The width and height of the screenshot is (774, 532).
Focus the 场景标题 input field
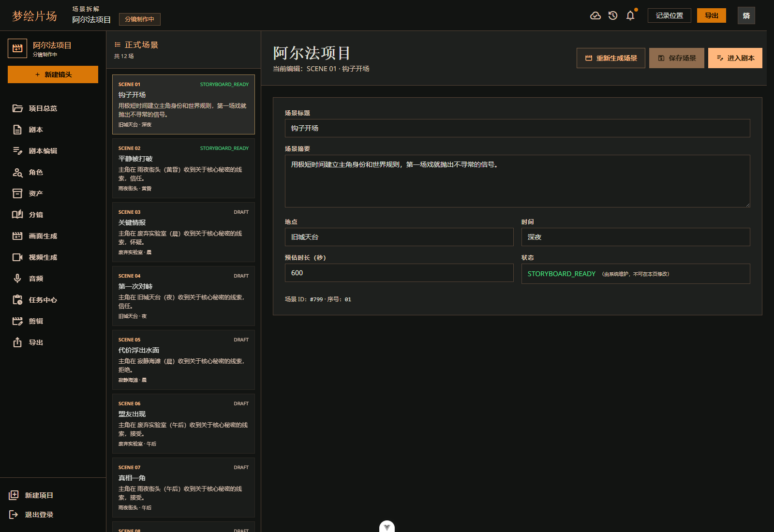518,128
